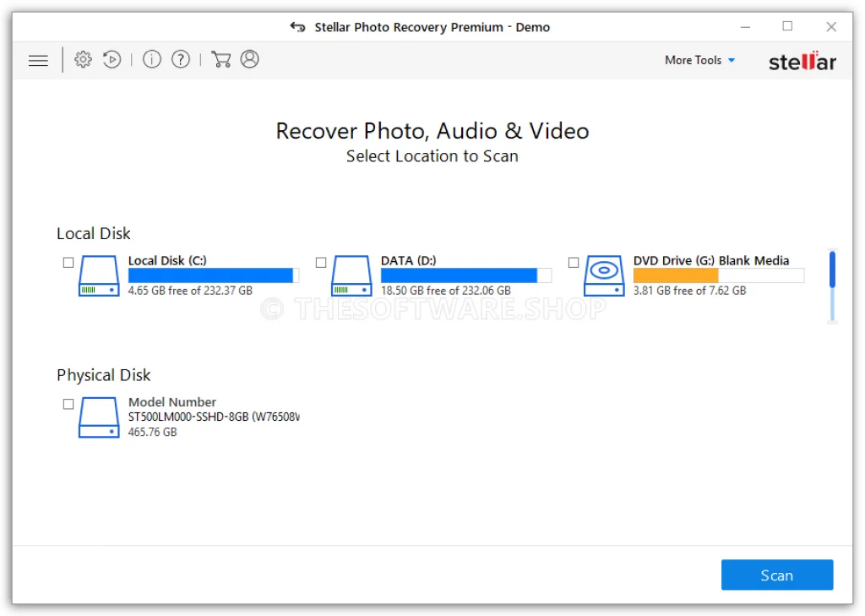Viewport: 865px width, 616px height.
Task: Click the Stellar logo
Action: (x=802, y=61)
